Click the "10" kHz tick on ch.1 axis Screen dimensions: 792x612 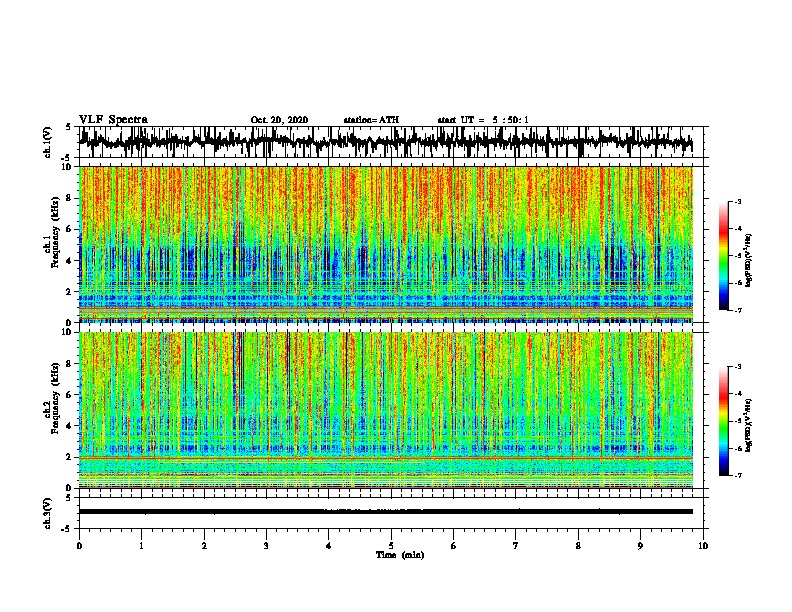67,167
